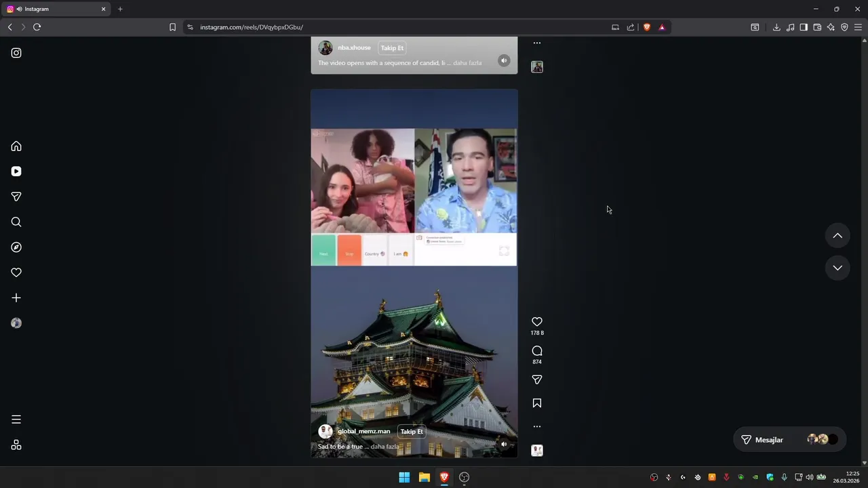Click Brave icon on taskbar
Viewport: 868px width, 488px height.
pyautogui.click(x=444, y=477)
